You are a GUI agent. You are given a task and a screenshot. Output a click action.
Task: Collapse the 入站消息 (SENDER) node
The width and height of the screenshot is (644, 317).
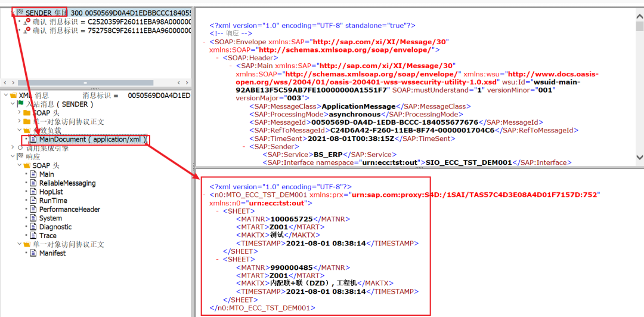pyautogui.click(x=13, y=104)
